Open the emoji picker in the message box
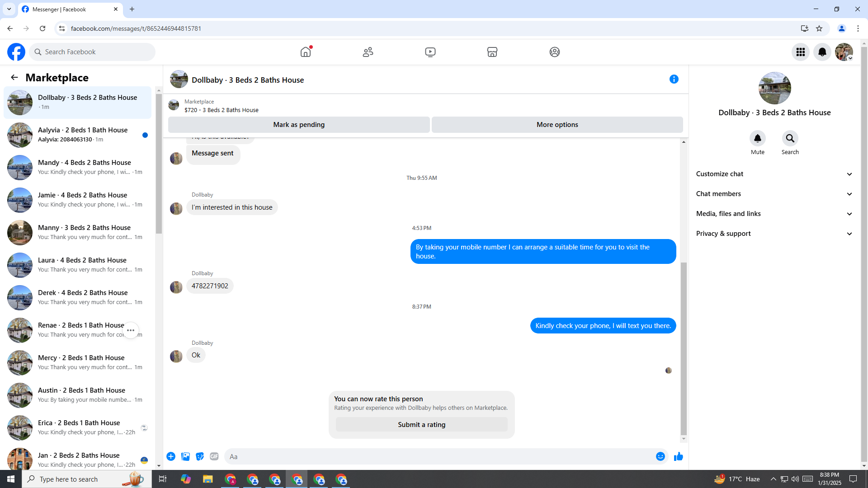 click(660, 456)
